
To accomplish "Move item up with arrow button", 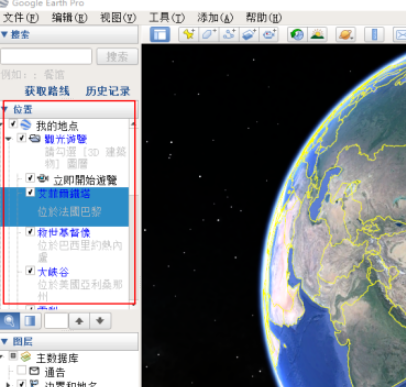I will pyautogui.click(x=79, y=321).
